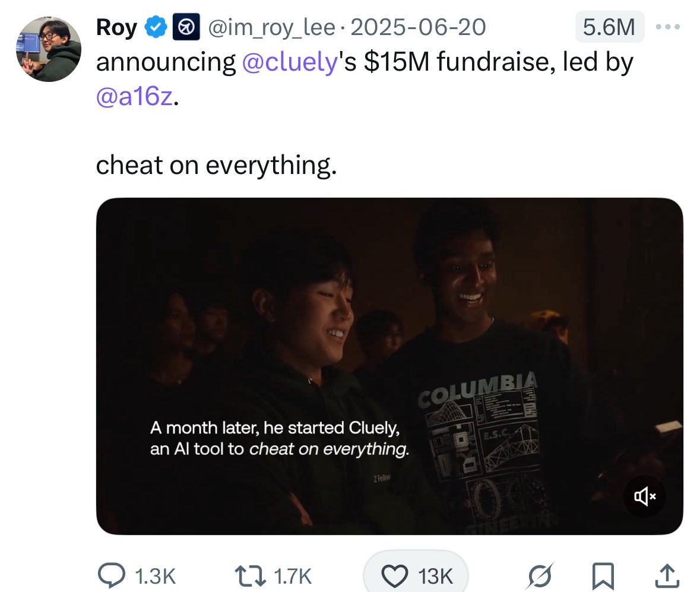Open the three-dot more options menu
700x592 pixels.
click(x=668, y=27)
